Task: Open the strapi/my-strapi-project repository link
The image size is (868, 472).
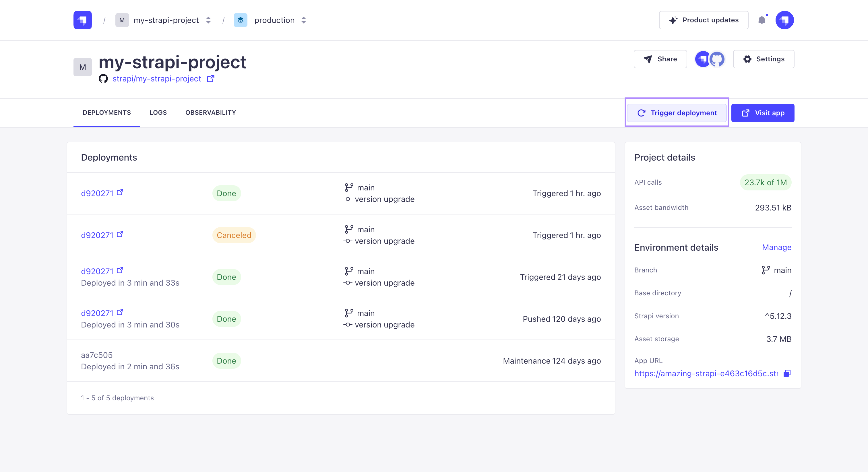Action: (x=157, y=79)
